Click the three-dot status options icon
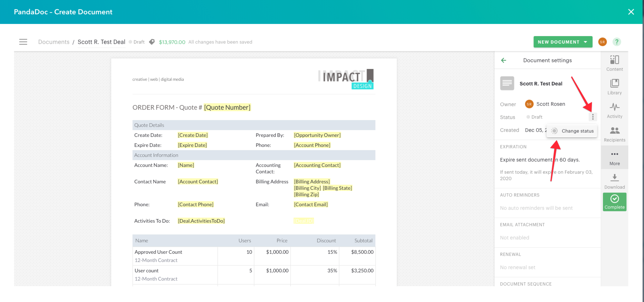The height and width of the screenshot is (302, 644). 593,117
